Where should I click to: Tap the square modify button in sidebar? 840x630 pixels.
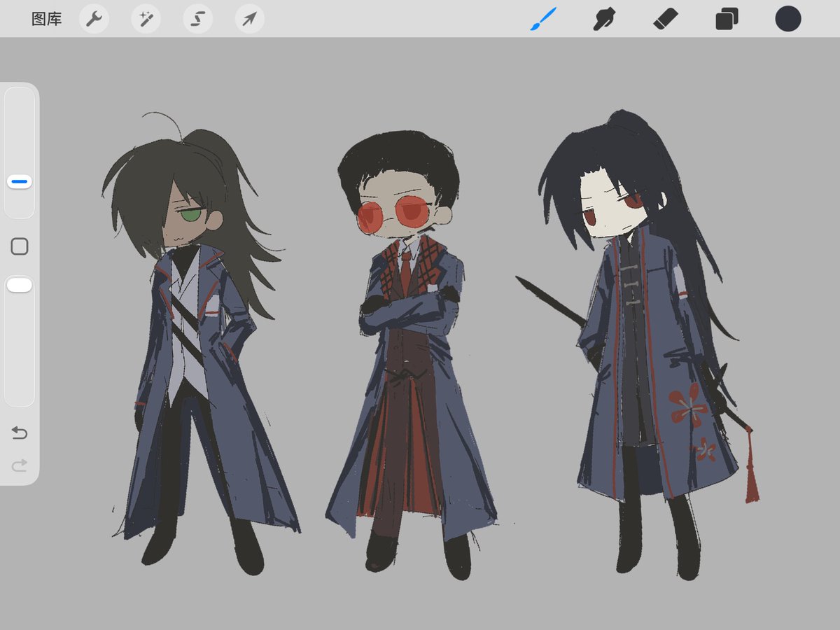coord(20,246)
